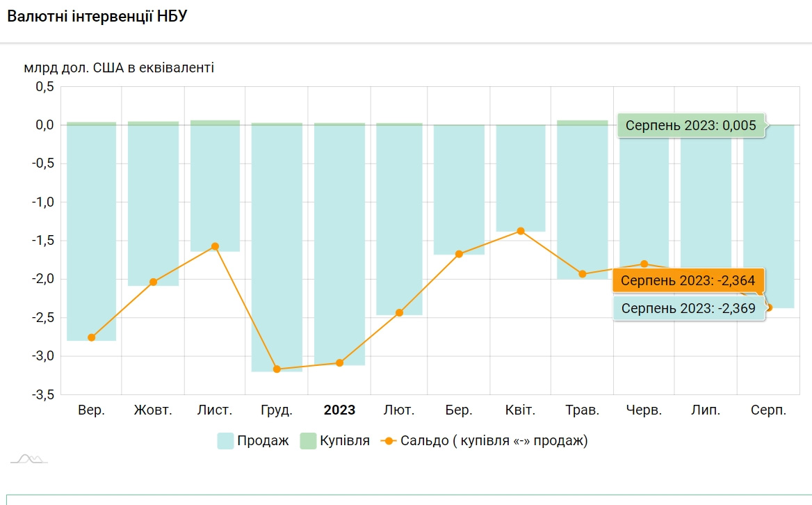Select the Бер. balance data point

459,254
